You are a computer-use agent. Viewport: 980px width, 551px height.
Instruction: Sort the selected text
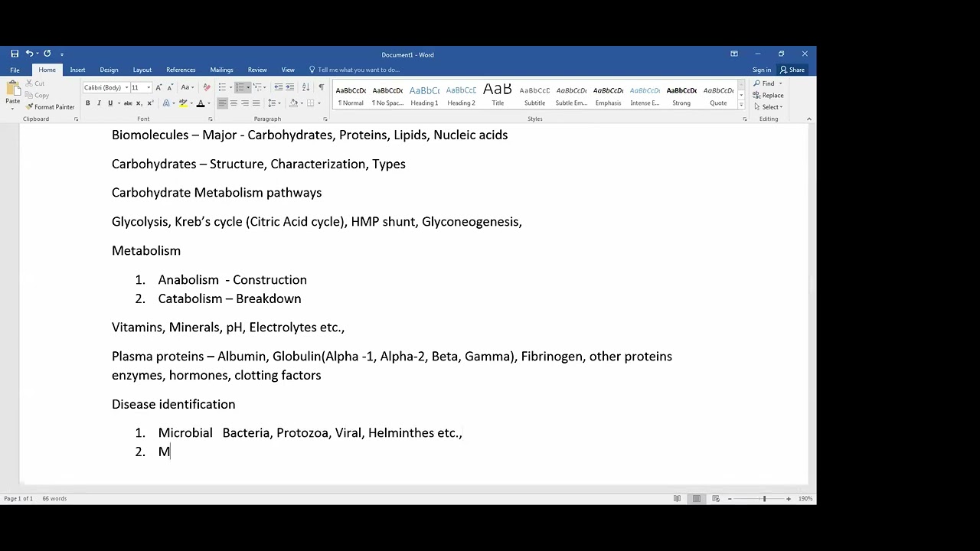click(x=305, y=87)
